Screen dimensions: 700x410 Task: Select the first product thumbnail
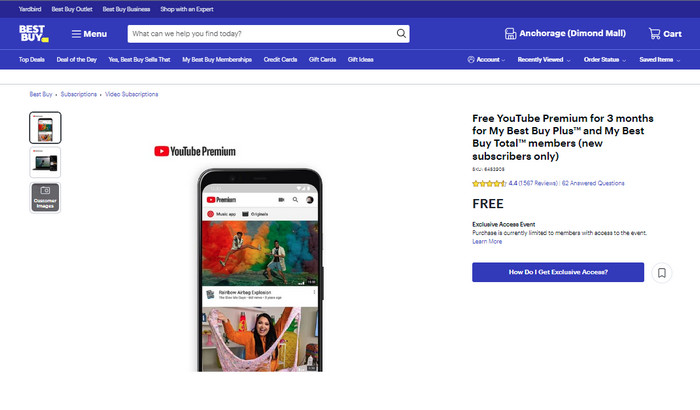point(45,127)
